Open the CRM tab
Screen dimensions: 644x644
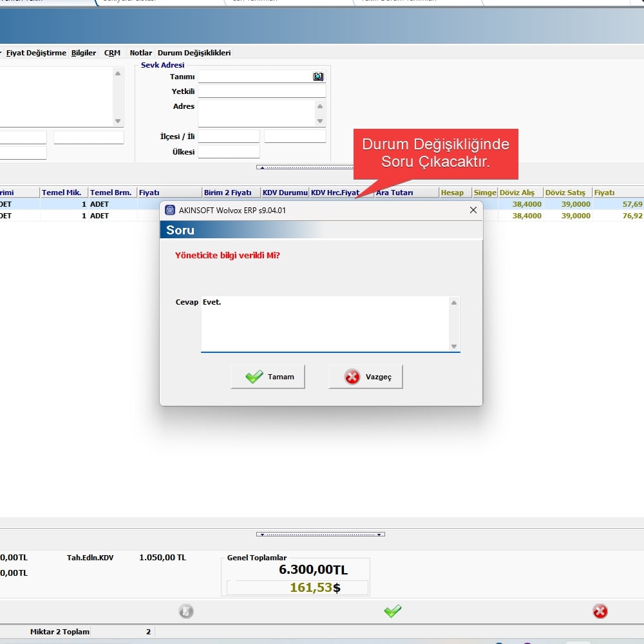click(x=112, y=53)
